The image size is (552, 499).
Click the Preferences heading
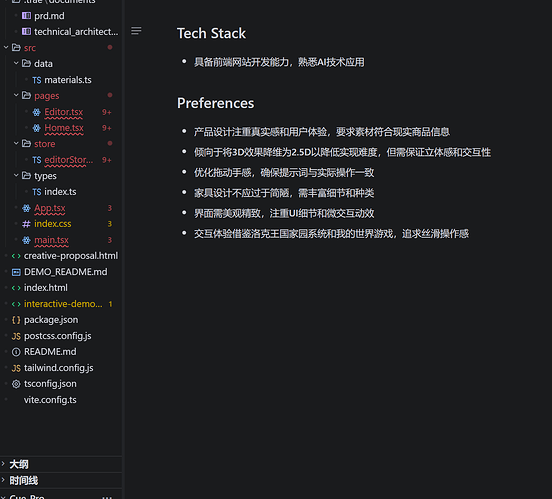click(215, 103)
